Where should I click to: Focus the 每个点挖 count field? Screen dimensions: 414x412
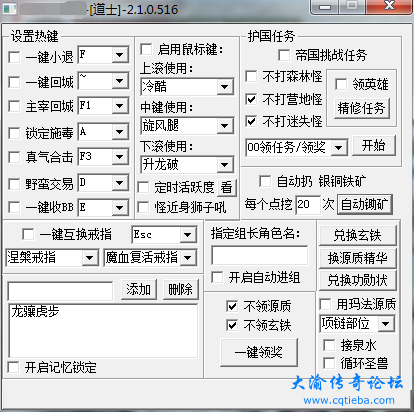[x=308, y=204]
